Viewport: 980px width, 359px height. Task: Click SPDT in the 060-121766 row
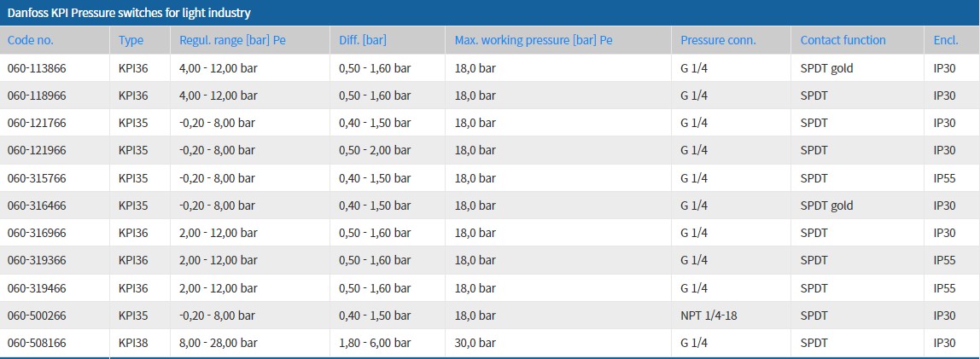tap(814, 123)
